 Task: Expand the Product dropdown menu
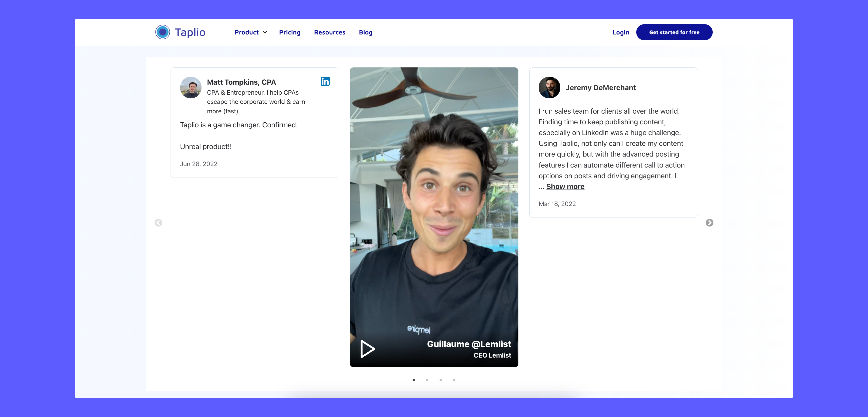(x=251, y=32)
